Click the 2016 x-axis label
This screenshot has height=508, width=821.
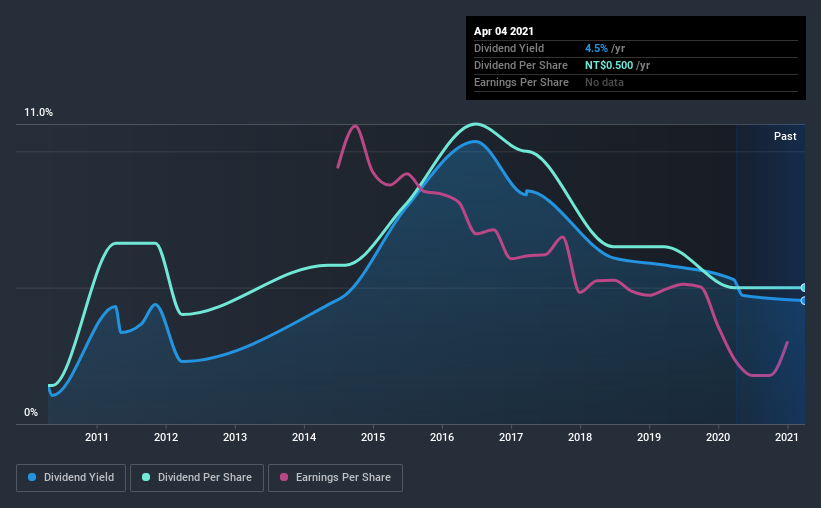coord(442,437)
